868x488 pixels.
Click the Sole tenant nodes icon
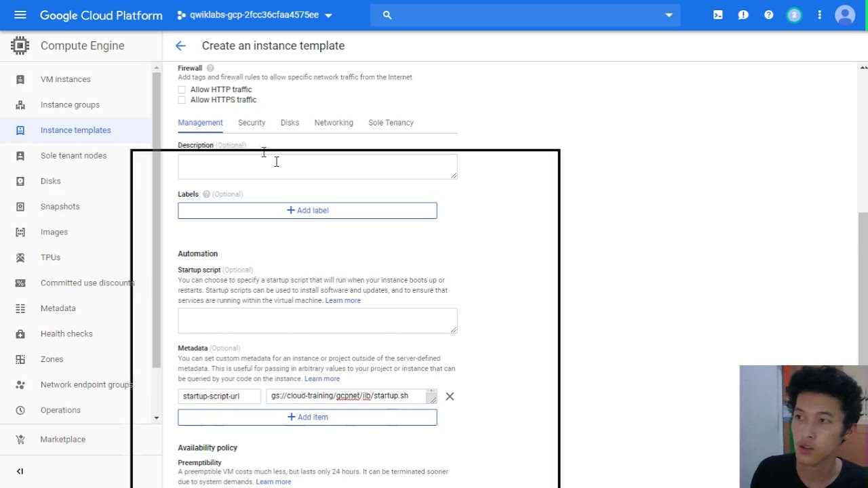click(x=20, y=156)
